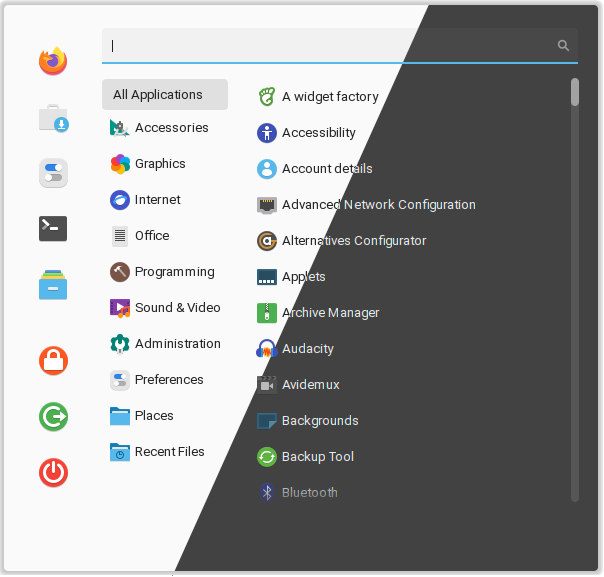Open the Files manager sidebar icon
Viewport: 604px width, 577px height.
[x=53, y=285]
